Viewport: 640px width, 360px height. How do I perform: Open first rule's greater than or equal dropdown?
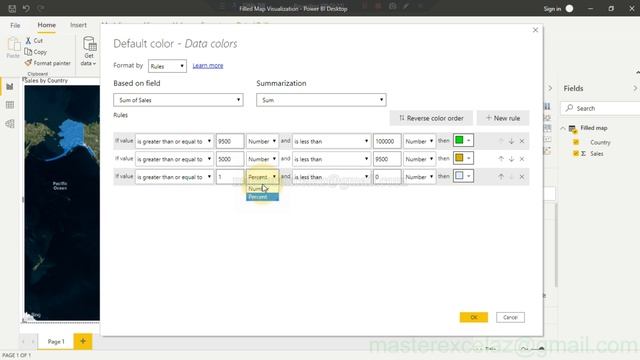click(174, 141)
